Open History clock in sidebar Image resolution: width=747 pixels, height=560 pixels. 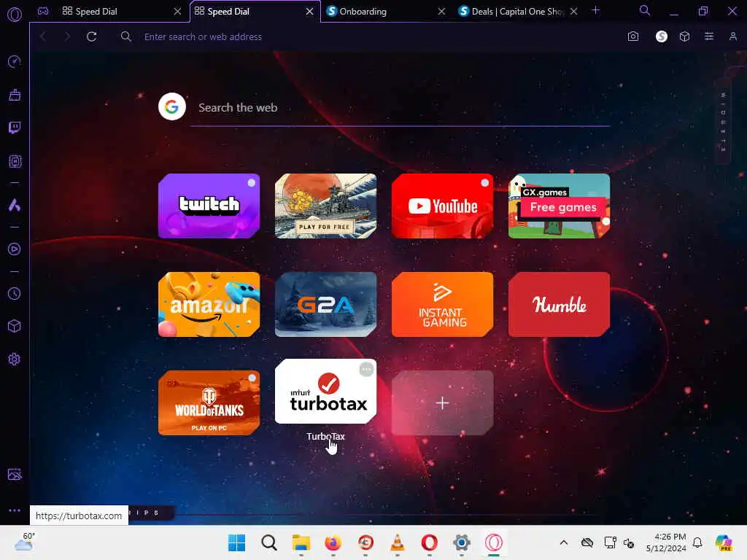point(15,293)
